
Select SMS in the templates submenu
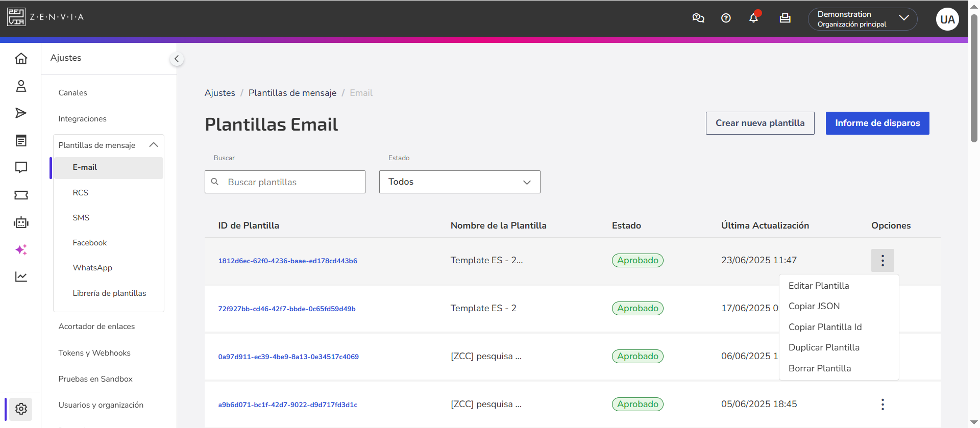(x=81, y=218)
